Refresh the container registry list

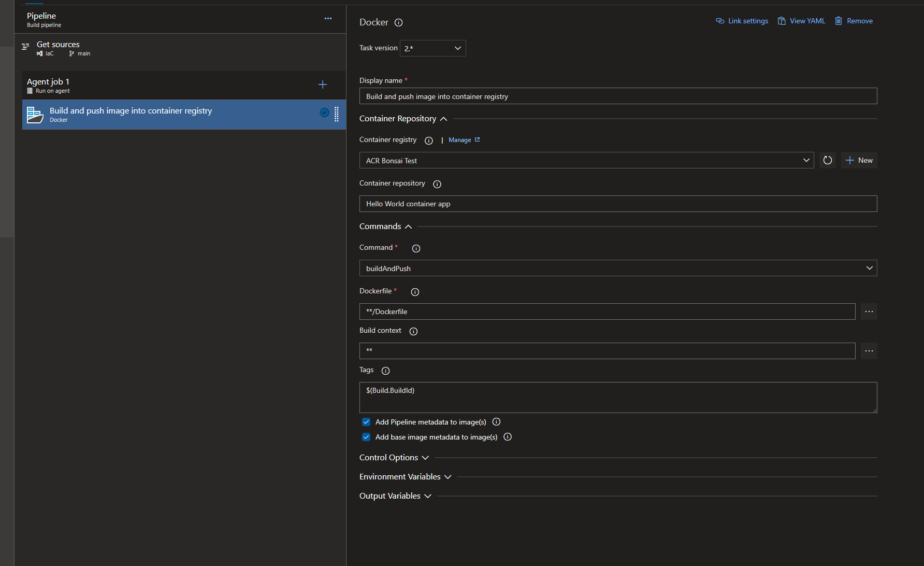(828, 160)
